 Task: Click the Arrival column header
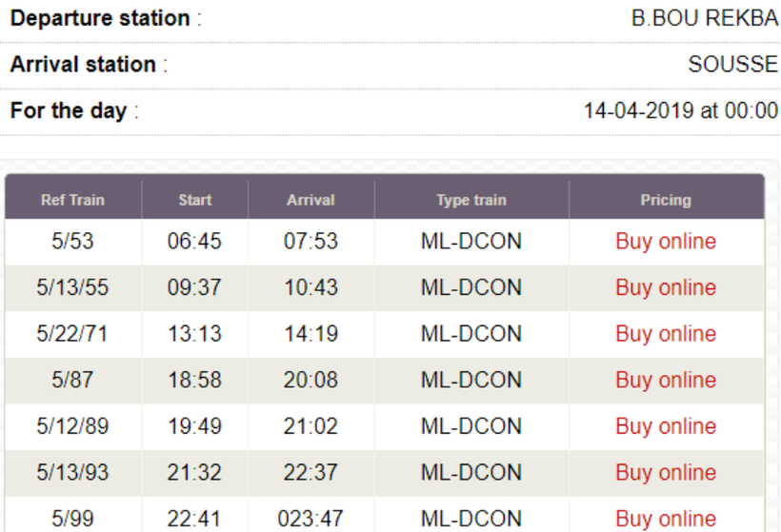click(x=310, y=200)
